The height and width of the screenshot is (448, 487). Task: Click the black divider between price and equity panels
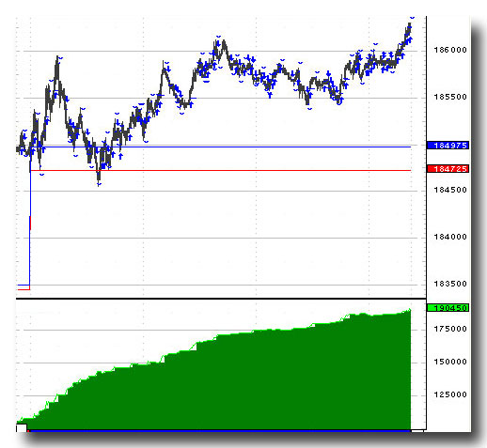tap(221, 299)
